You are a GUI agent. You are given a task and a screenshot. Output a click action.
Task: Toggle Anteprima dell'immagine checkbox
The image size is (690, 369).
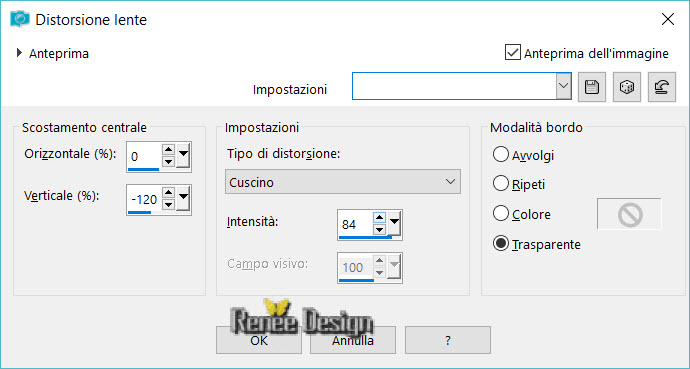513,53
